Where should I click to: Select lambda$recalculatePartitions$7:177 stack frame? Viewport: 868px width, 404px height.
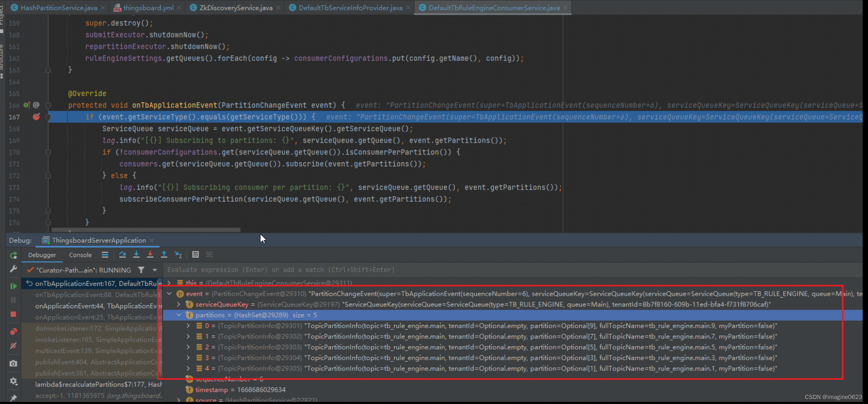[92, 384]
